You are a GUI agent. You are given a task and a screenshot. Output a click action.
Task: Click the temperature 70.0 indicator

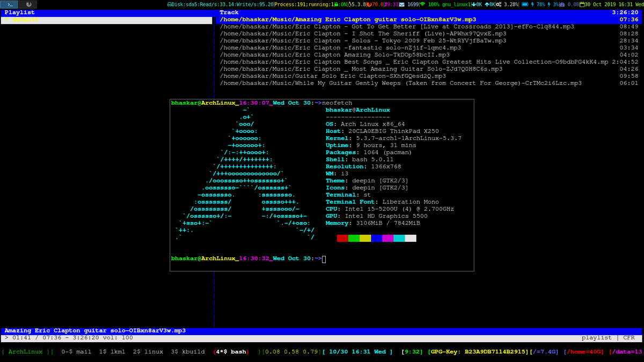[374, 4]
